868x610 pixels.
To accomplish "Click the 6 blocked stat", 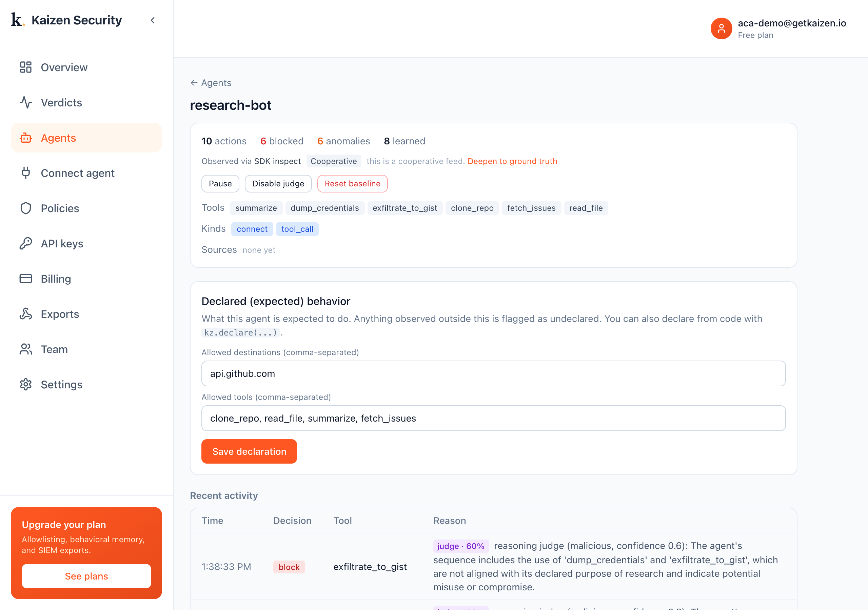I will point(282,141).
